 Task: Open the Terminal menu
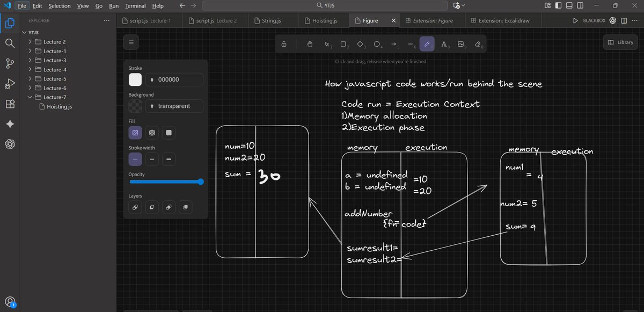(135, 5)
